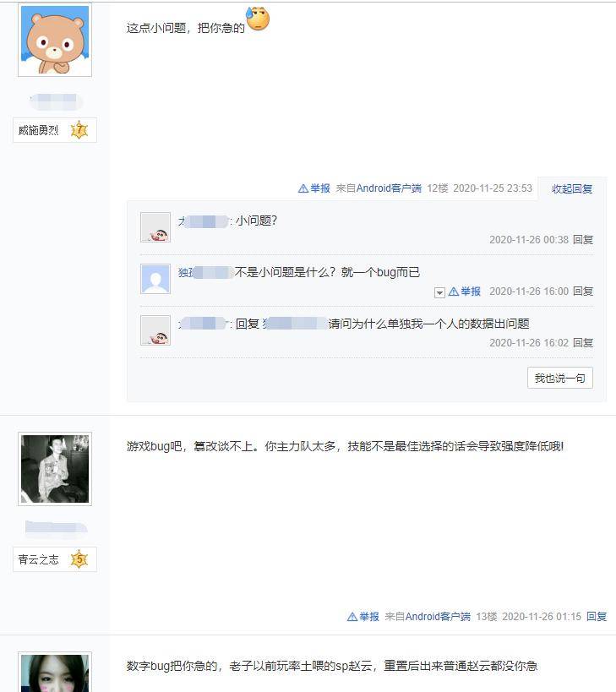Click 举报 on the bug而已 sub-reply
This screenshot has height=692, width=616.
tap(465, 292)
